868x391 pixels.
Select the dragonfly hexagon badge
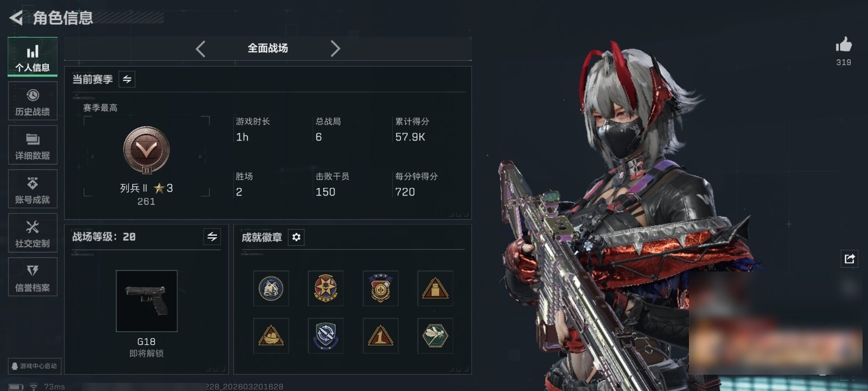(435, 336)
